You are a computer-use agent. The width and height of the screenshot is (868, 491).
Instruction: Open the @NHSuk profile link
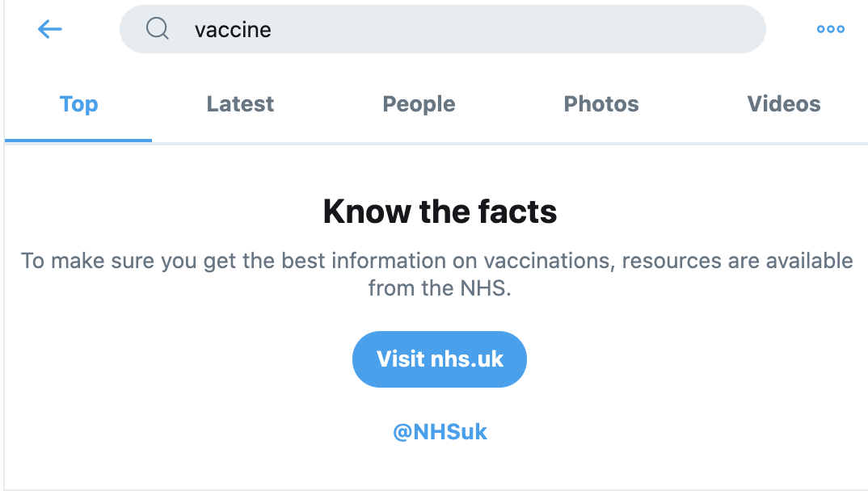pyautogui.click(x=440, y=432)
